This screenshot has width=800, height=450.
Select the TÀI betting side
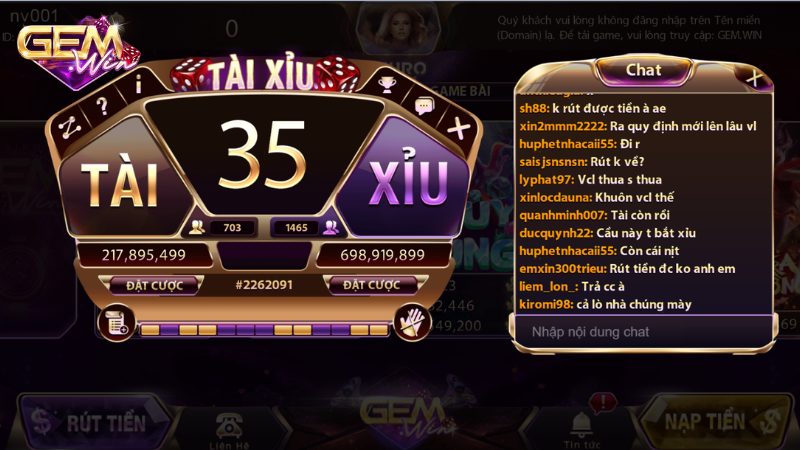[x=120, y=185]
